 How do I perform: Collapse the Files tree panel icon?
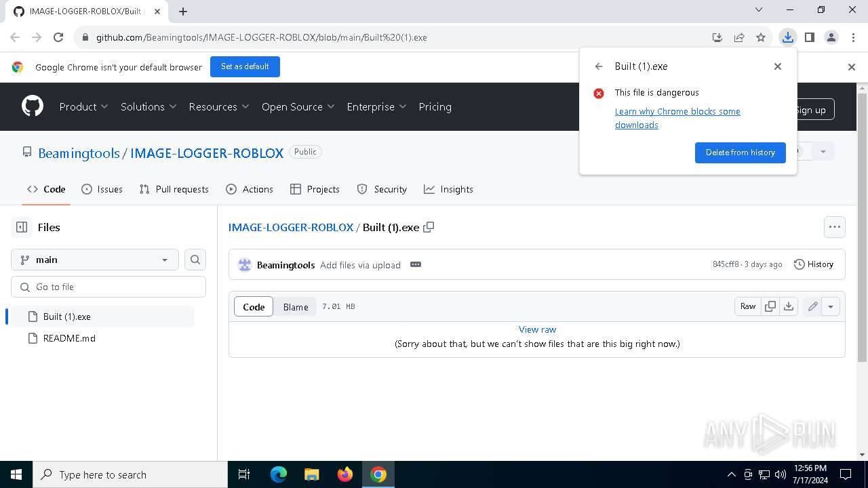point(22,227)
